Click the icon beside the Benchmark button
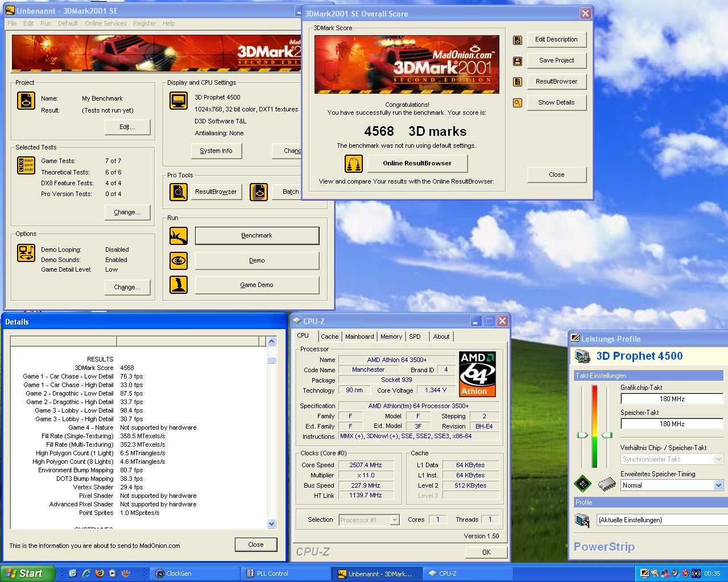Image resolution: width=728 pixels, height=582 pixels. pos(179,235)
